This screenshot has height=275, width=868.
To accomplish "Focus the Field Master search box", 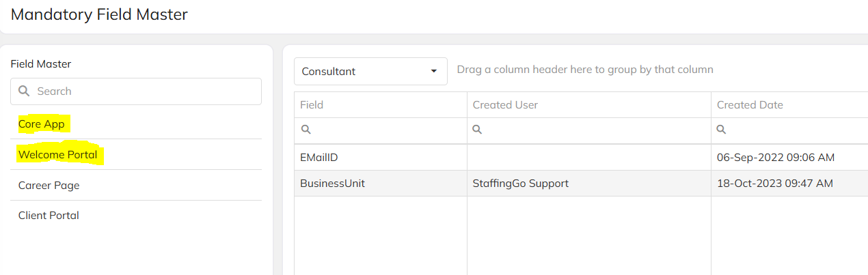I will point(136,91).
